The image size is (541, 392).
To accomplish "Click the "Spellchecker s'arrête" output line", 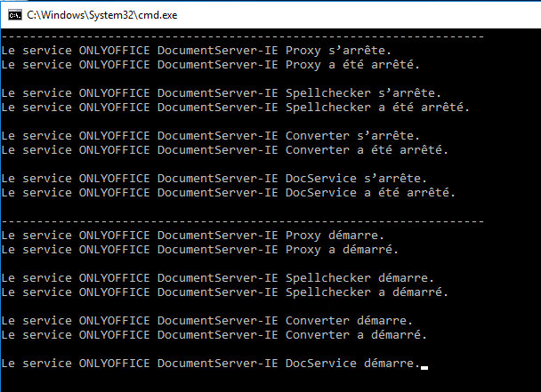I will (x=222, y=93).
